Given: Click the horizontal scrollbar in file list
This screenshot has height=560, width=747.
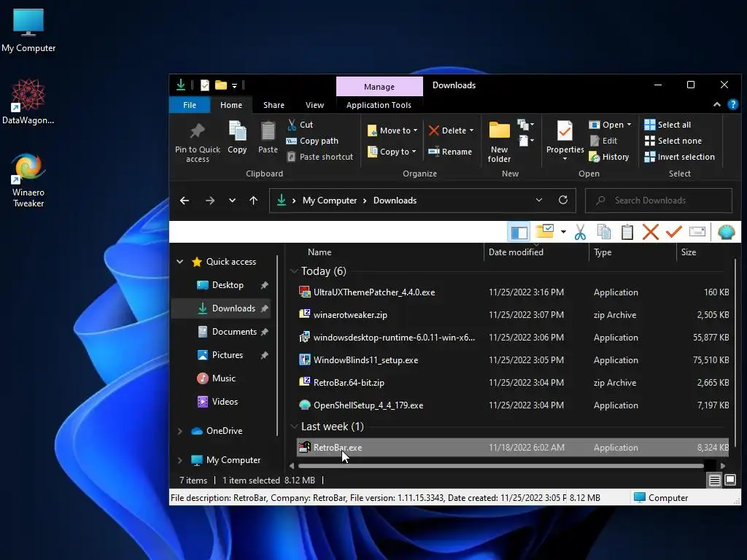Looking at the screenshot, I should (500, 466).
